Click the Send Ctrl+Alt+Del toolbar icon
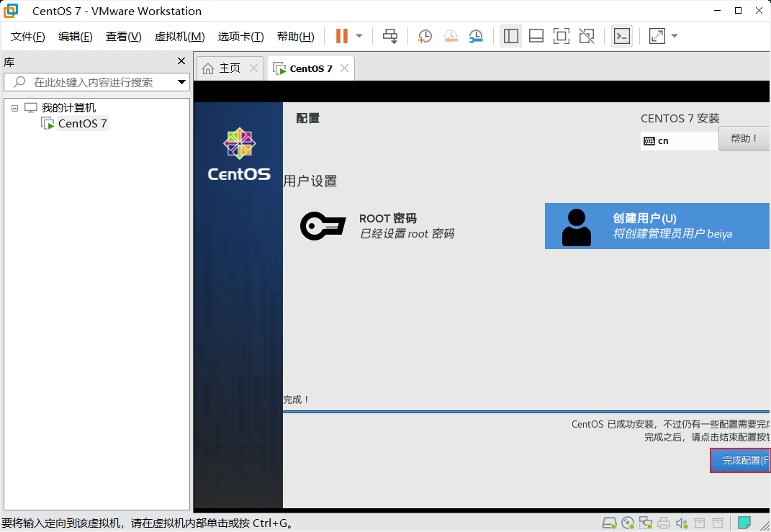 pos(390,36)
